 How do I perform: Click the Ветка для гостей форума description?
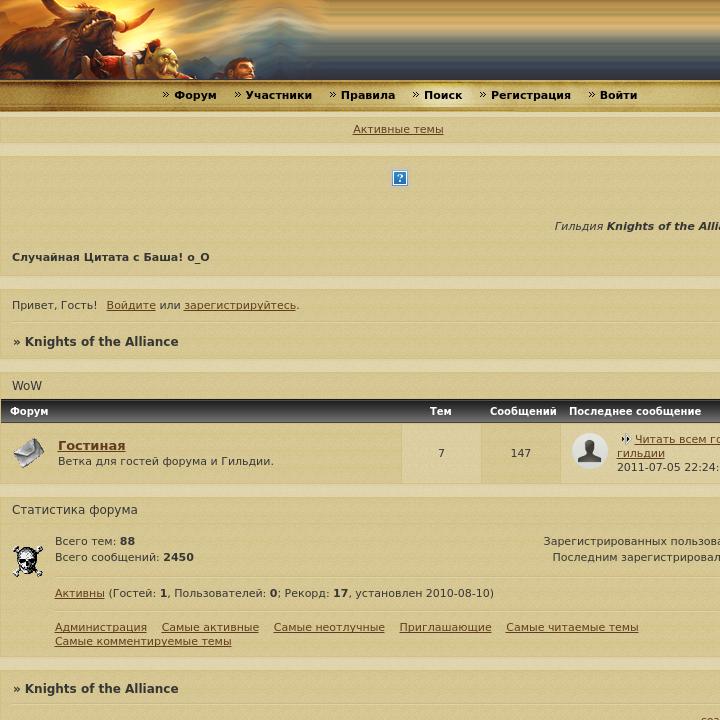166,461
